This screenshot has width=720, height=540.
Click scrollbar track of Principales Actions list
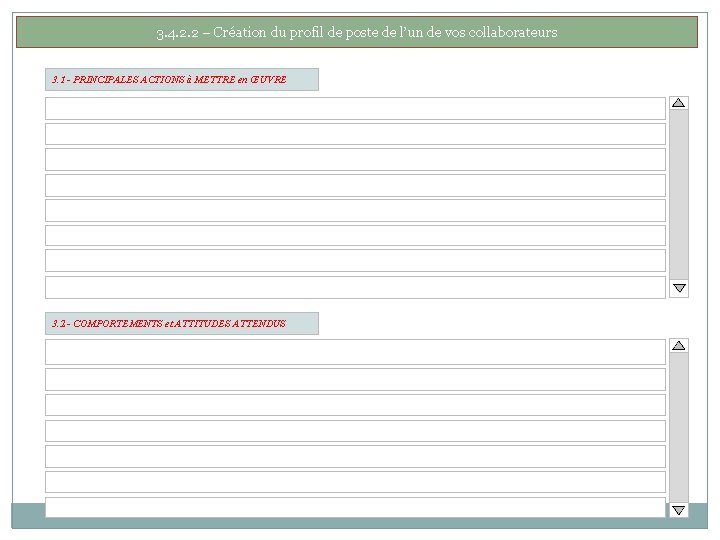coord(679,195)
